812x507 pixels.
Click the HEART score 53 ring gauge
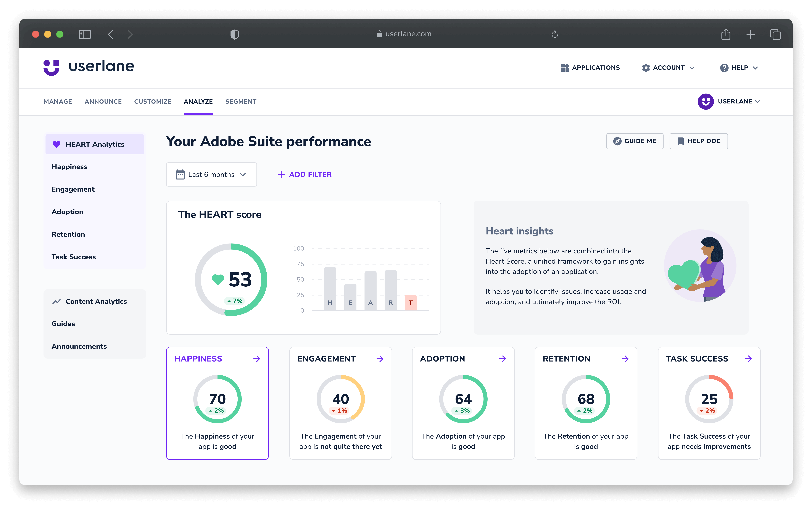click(x=231, y=279)
